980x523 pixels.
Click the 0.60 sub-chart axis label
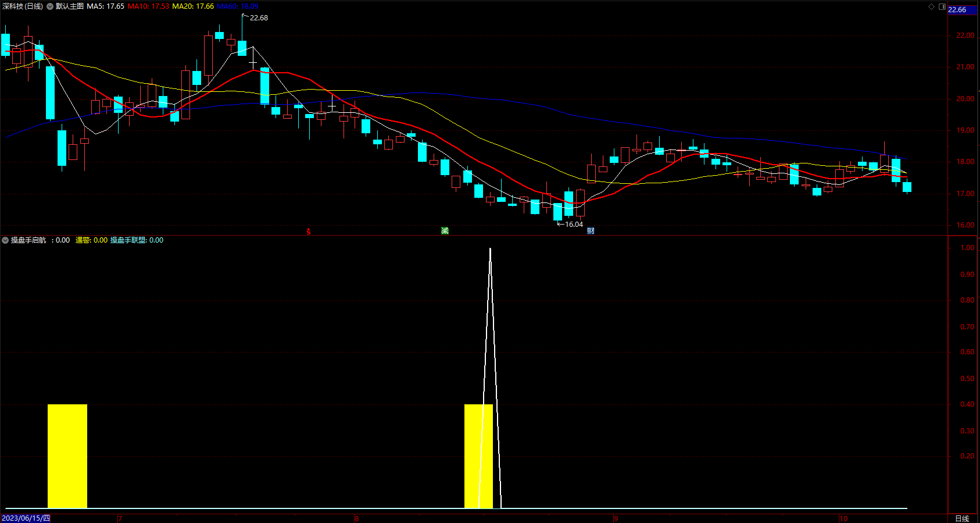(x=967, y=352)
